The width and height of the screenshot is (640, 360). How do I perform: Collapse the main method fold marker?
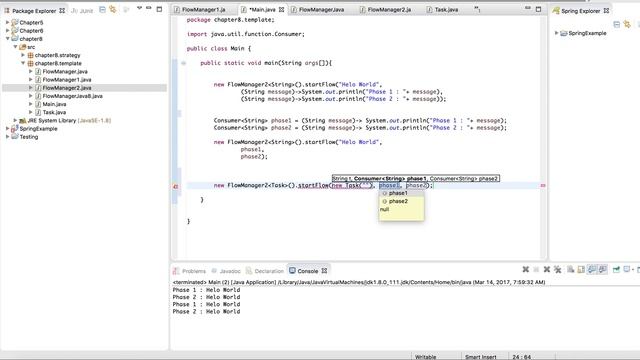184,63
